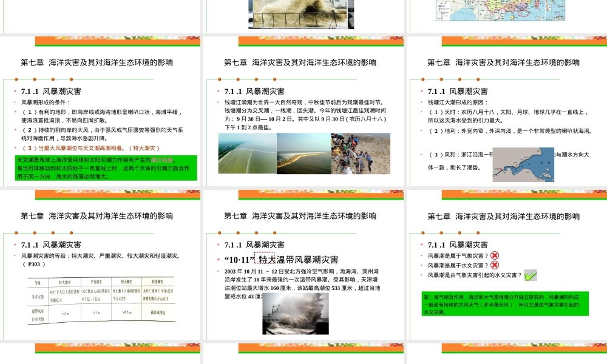Click question 风暴潮是属于水文灾害？
Image resolution: width=607 pixels, height=364 pixels.
click(458, 265)
